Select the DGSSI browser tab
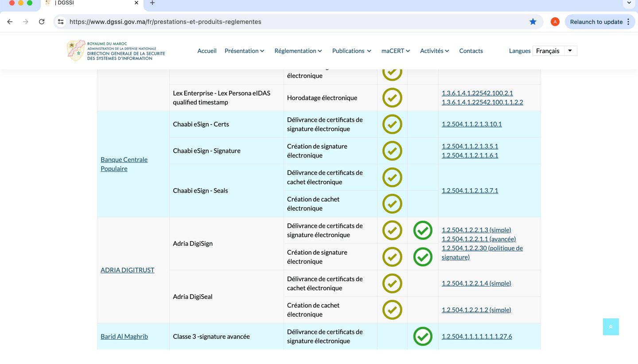 point(92,3)
